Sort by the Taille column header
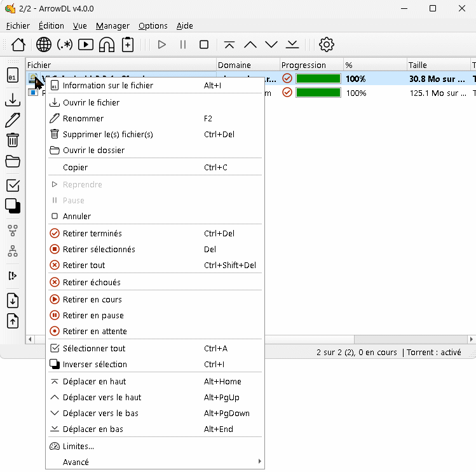Screen dimensions: 476x472 (x=438, y=65)
